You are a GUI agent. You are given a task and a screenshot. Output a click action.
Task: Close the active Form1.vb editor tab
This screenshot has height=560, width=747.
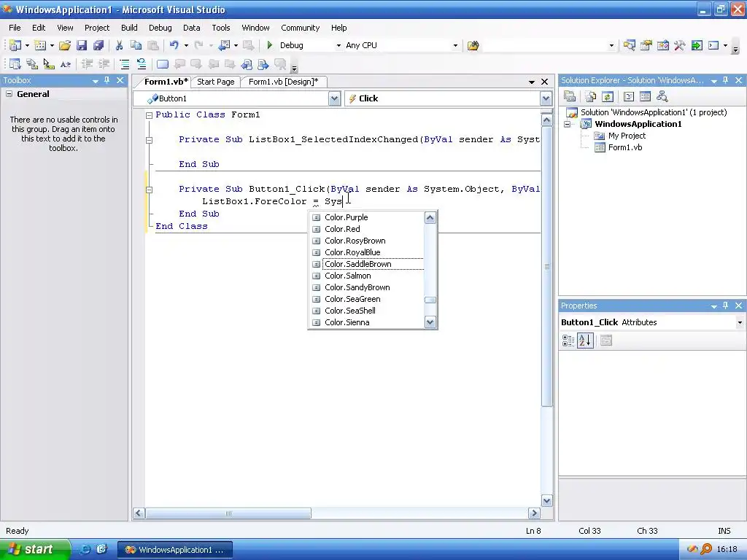[544, 82]
